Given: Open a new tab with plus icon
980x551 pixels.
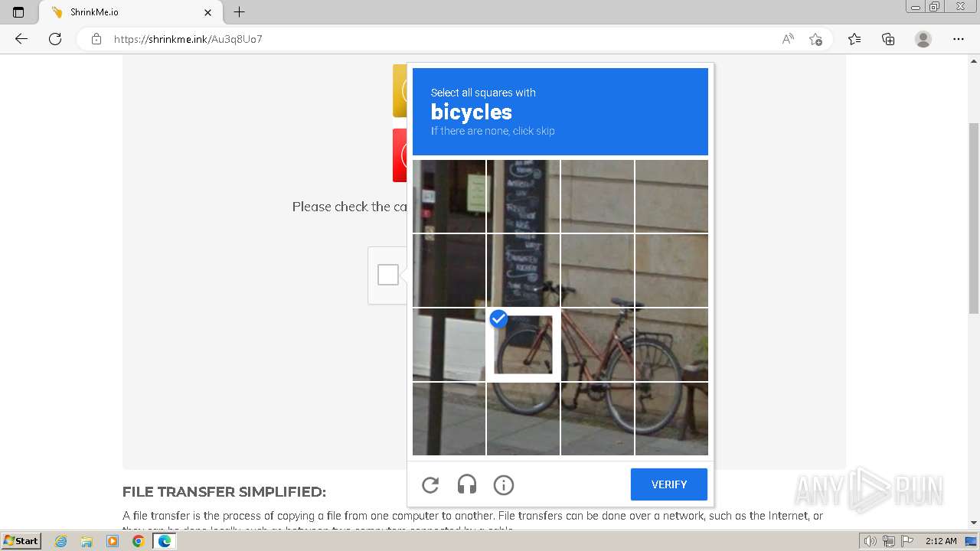Looking at the screenshot, I should pyautogui.click(x=239, y=12).
